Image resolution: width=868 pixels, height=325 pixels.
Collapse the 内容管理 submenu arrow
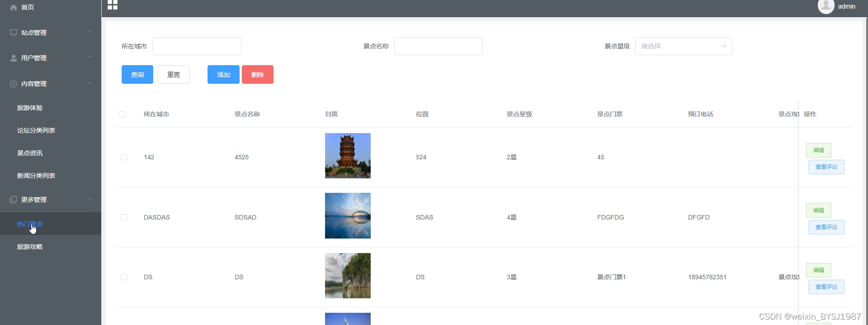point(90,83)
